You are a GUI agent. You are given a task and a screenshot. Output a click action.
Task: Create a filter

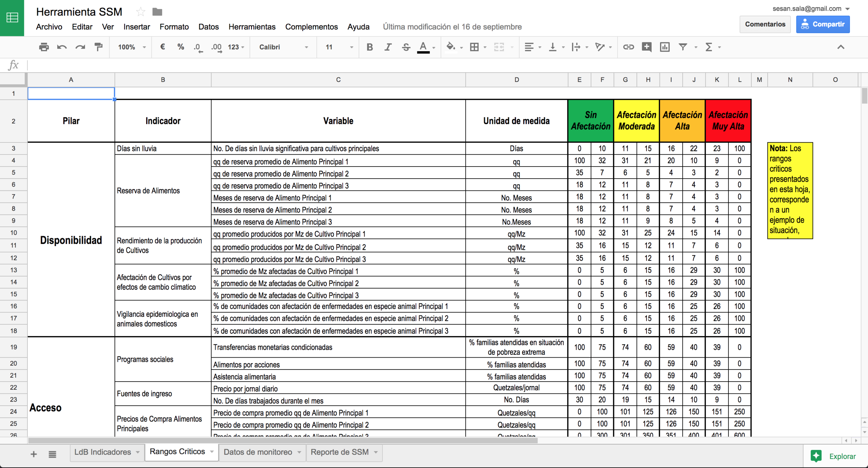click(x=683, y=47)
